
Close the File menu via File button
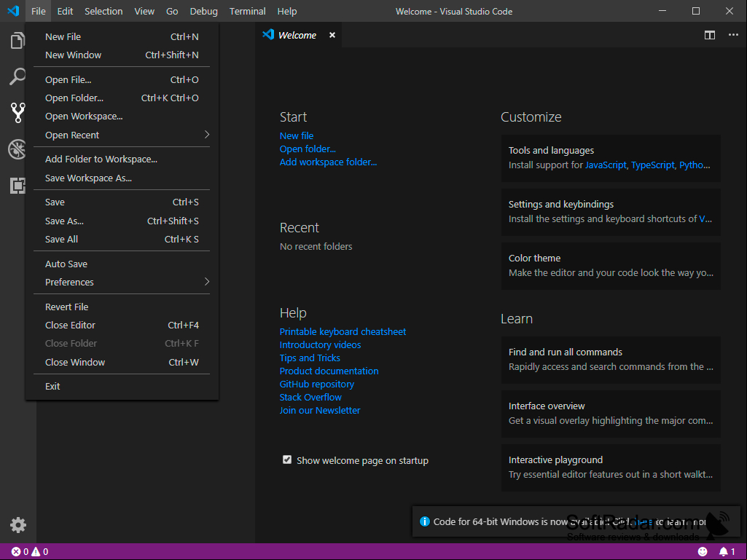pos(39,11)
